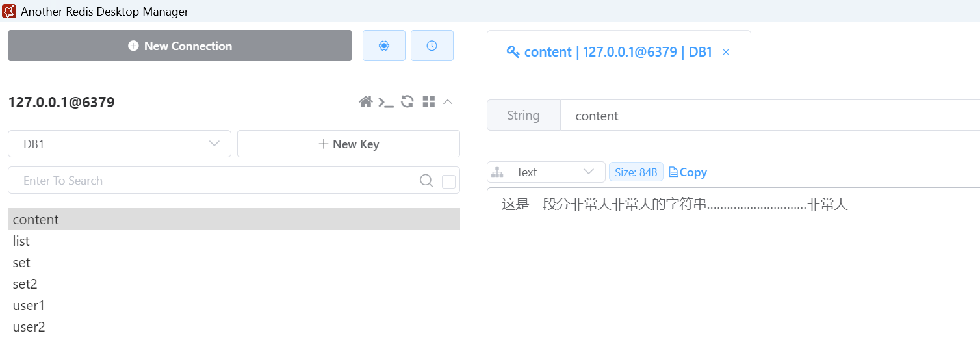
Task: Open the Text format viewer dropdown
Action: pos(546,172)
